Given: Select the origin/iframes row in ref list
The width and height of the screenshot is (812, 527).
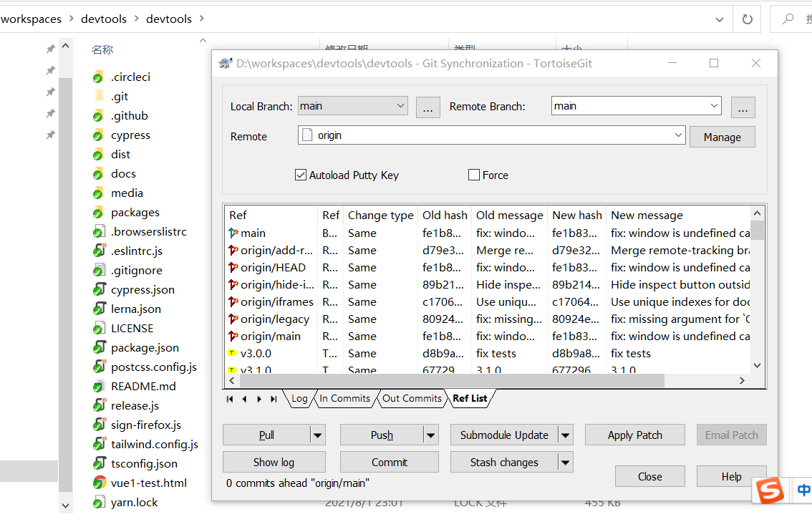Looking at the screenshot, I should 488,302.
